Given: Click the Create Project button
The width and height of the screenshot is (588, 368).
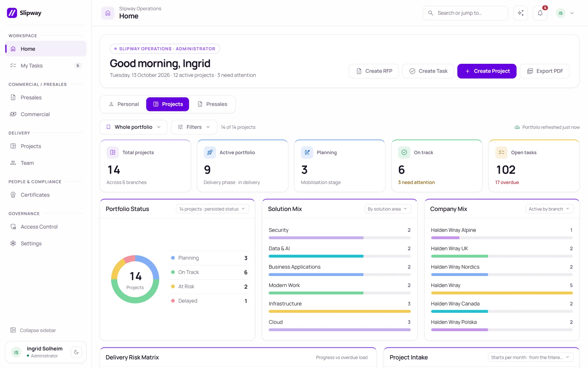Looking at the screenshot, I should 487,71.
